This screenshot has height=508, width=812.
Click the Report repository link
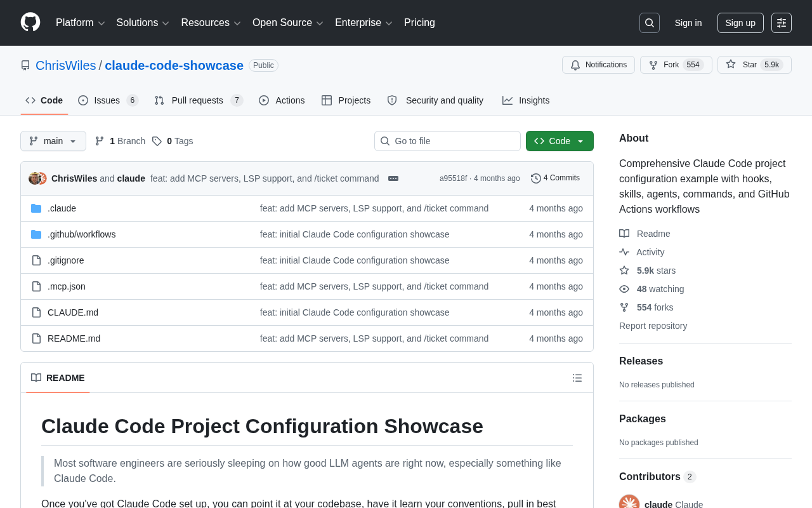coord(653,326)
